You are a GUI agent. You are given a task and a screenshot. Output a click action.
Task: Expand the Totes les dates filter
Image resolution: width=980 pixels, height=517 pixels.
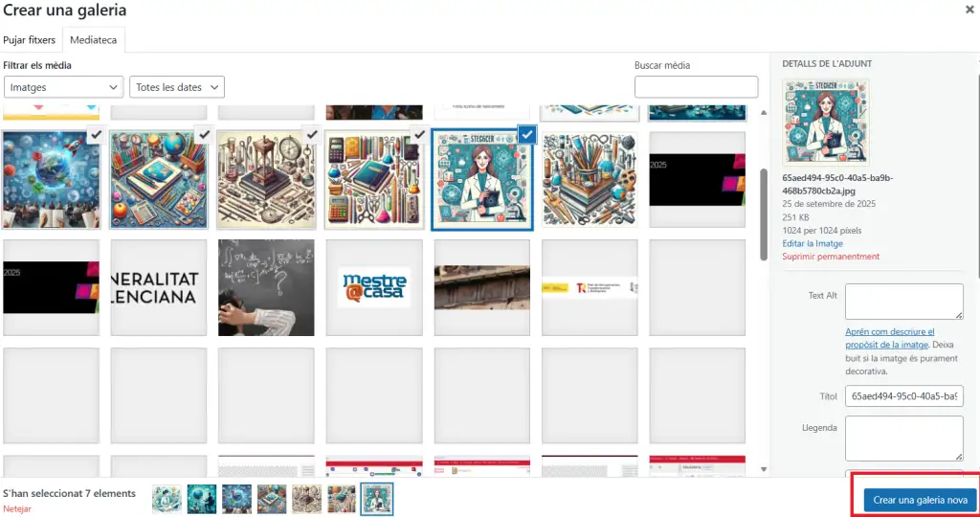176,87
